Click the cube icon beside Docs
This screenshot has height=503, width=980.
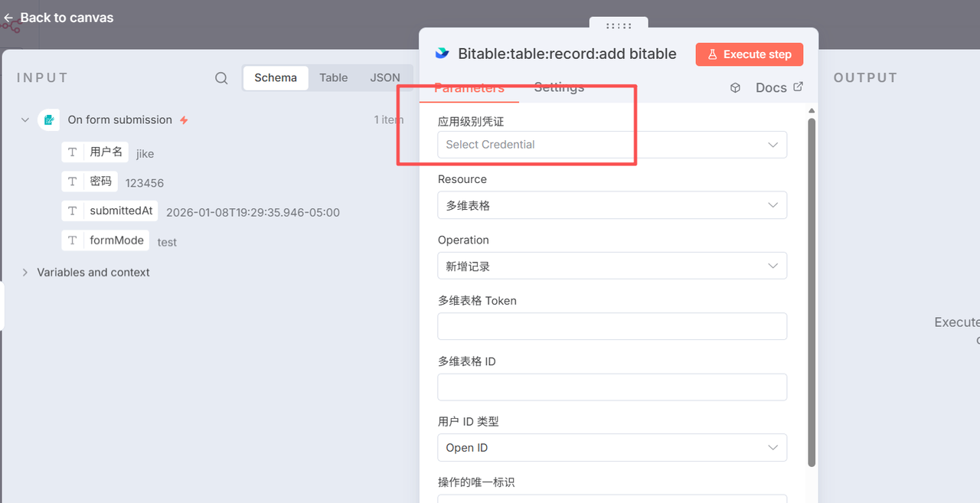[x=736, y=88]
